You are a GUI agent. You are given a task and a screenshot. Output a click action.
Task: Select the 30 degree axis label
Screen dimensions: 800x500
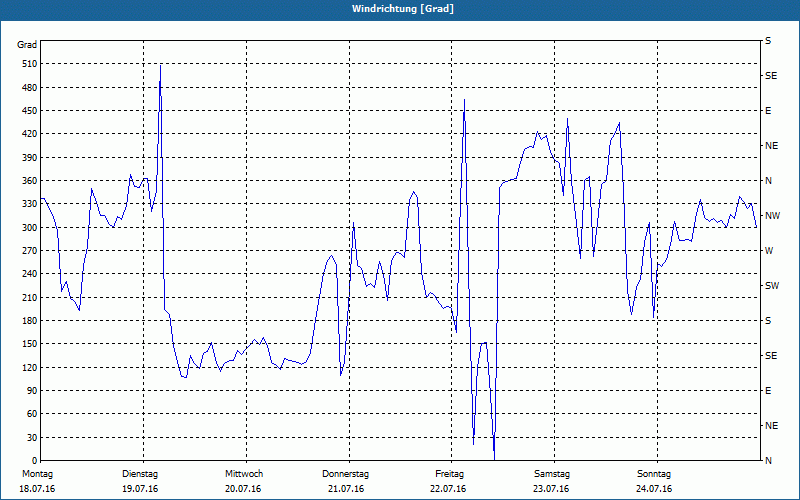click(32, 437)
